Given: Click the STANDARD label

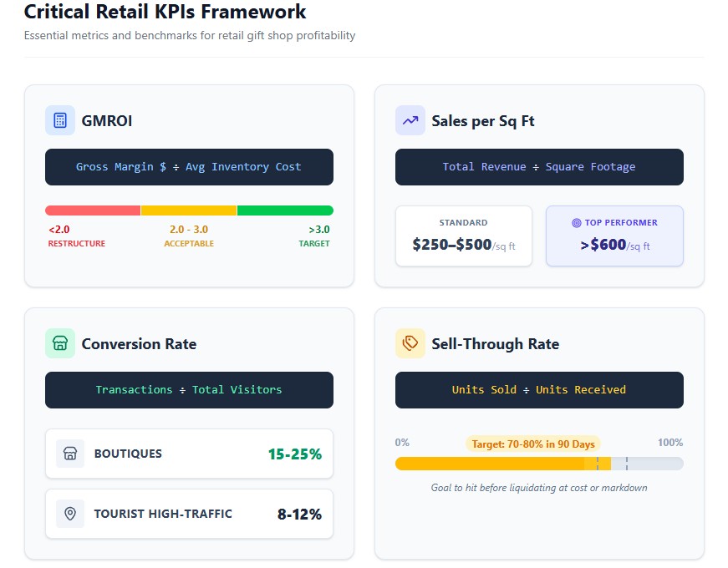Looking at the screenshot, I should (x=463, y=223).
